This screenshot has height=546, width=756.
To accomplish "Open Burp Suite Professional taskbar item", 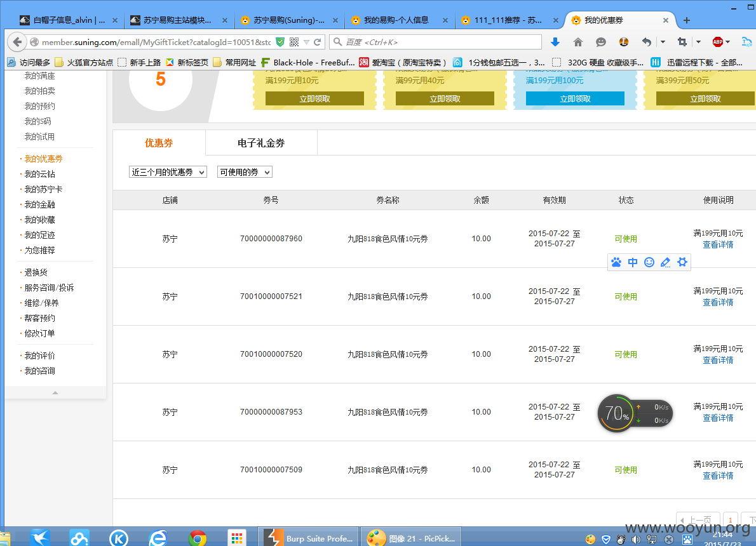I will [309, 538].
